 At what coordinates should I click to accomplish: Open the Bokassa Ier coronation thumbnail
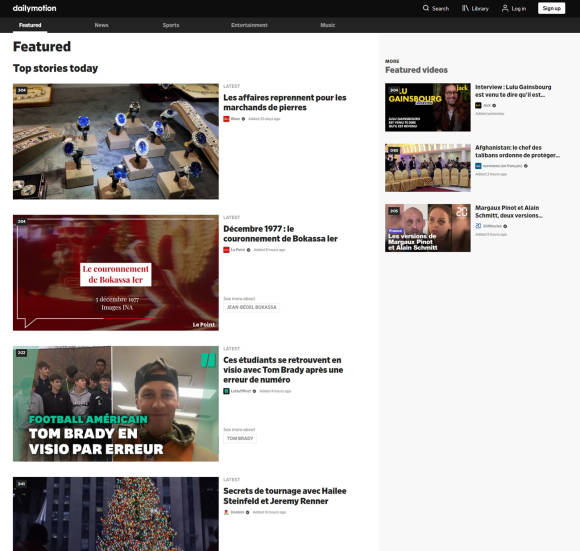pos(116,273)
